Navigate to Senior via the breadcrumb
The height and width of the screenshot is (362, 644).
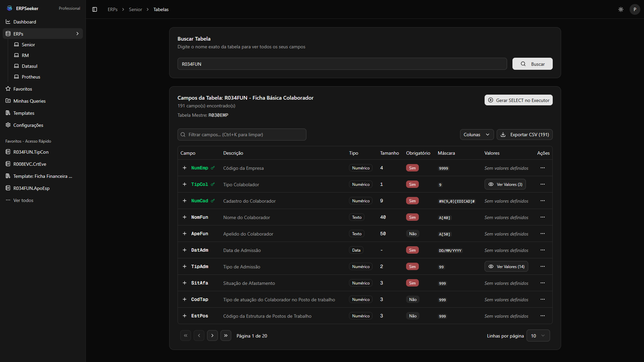coord(135,9)
